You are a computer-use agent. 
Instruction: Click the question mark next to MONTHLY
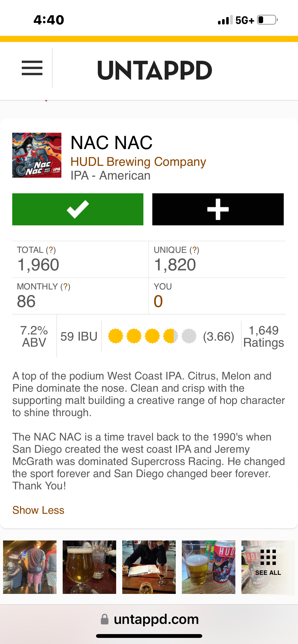pyautogui.click(x=65, y=287)
